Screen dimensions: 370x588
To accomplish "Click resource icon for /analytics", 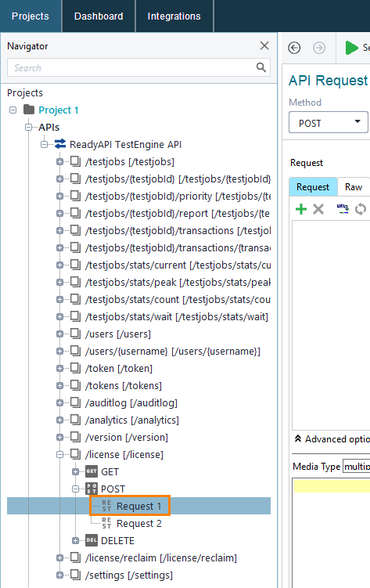I will 76,420.
